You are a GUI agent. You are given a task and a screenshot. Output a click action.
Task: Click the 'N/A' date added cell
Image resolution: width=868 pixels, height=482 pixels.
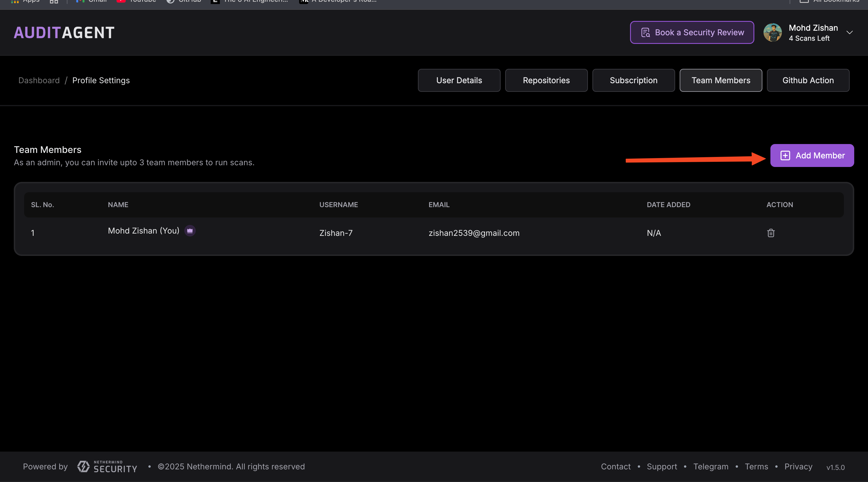point(654,233)
